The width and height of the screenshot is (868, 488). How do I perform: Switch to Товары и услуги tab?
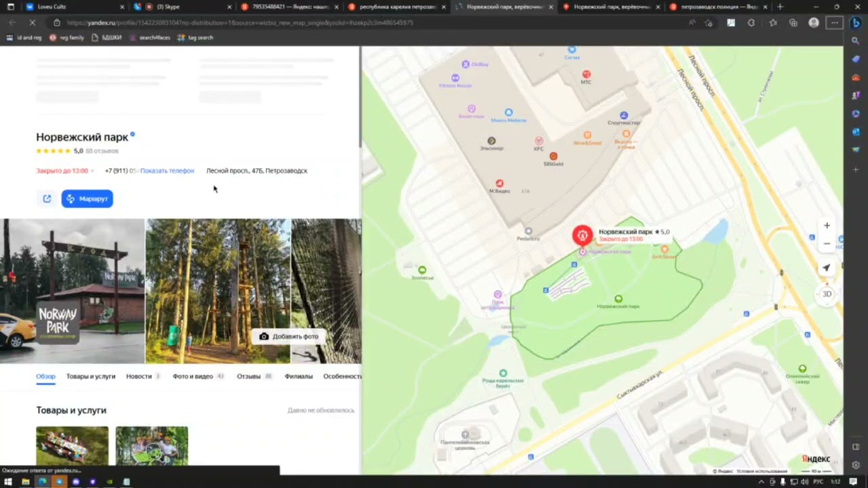[x=91, y=376]
